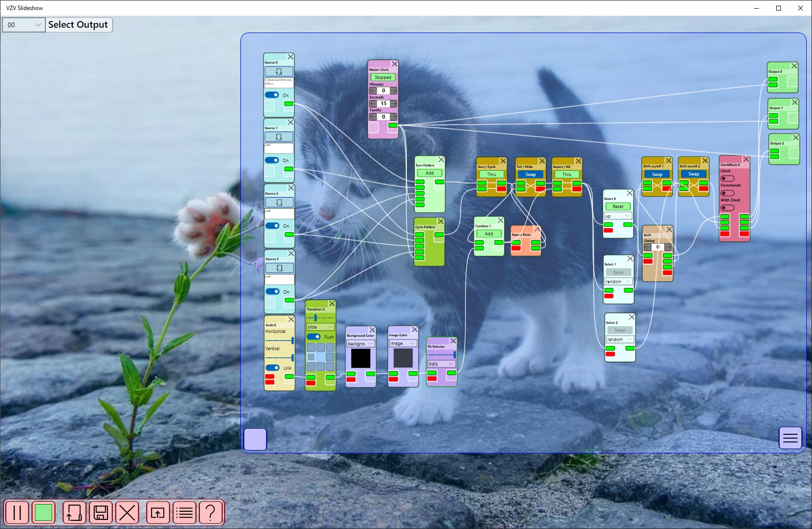The width and height of the screenshot is (812, 529).
Task: Click the Source 3 folder browse icon
Action: pyautogui.click(x=280, y=268)
